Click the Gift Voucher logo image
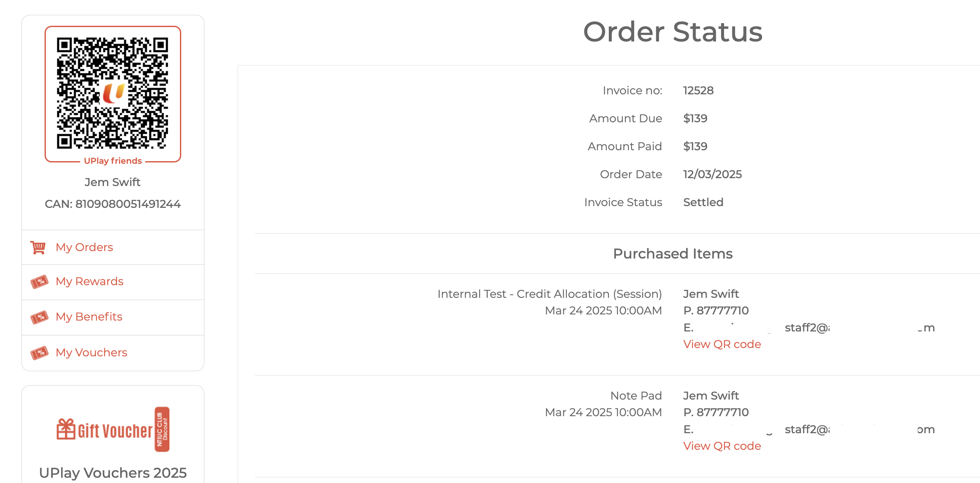The image size is (980, 483). (x=113, y=430)
